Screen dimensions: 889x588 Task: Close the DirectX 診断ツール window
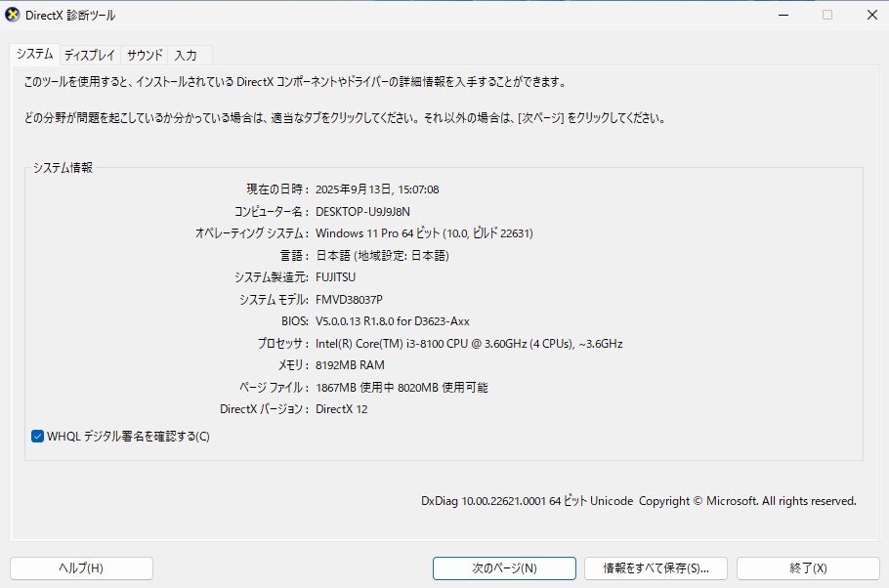[872, 16]
